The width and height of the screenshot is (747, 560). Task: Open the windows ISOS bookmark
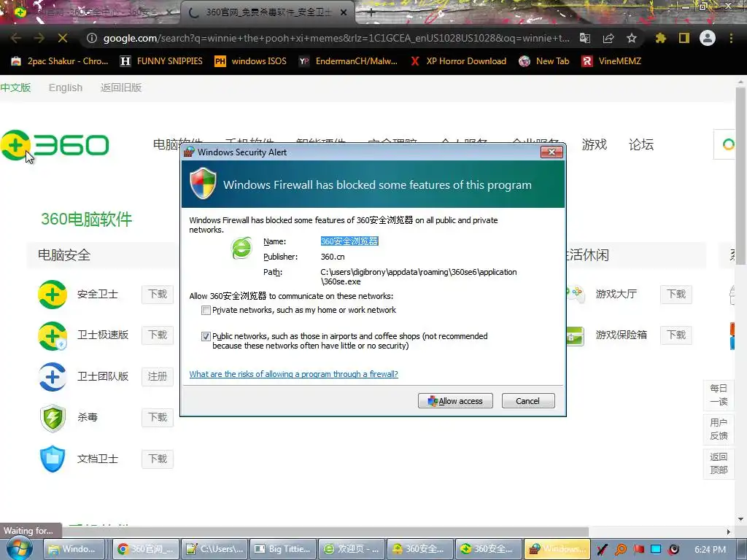251,61
